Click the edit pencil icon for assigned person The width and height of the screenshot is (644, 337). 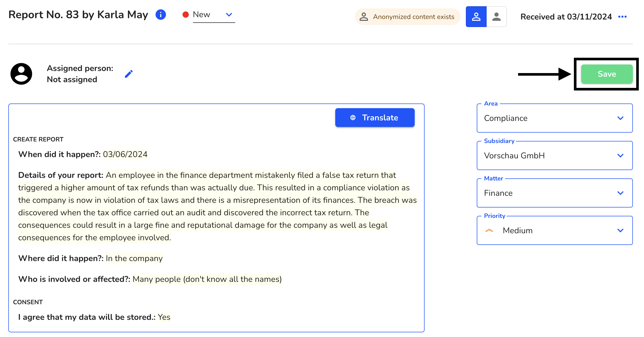129,74
